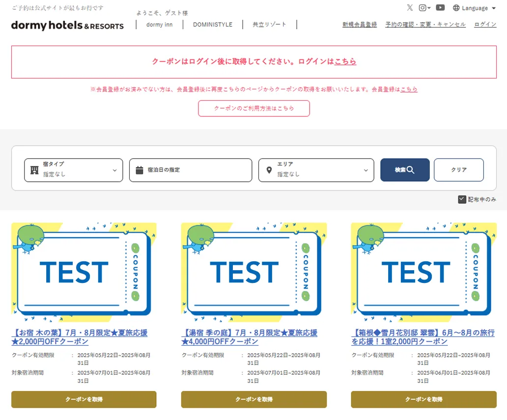Screen dimensions: 507x420
Task: Open the DOMINISTYLE menu item
Action: tap(212, 25)
